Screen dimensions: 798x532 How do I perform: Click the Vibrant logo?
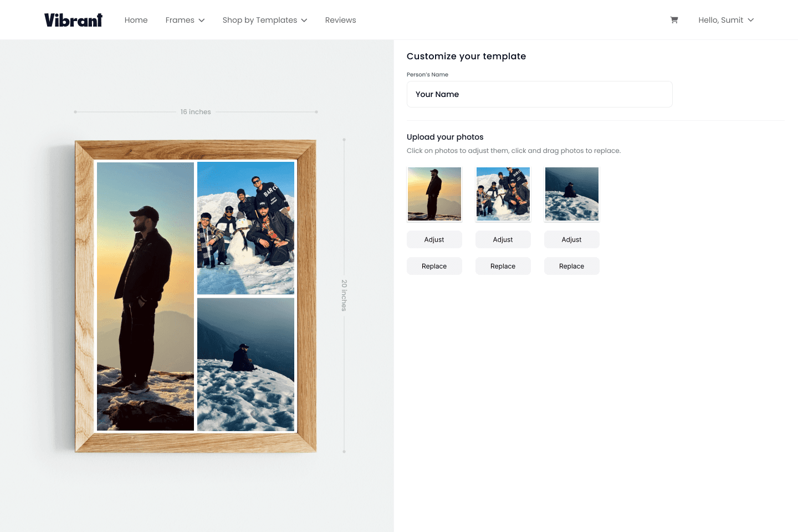[73, 20]
